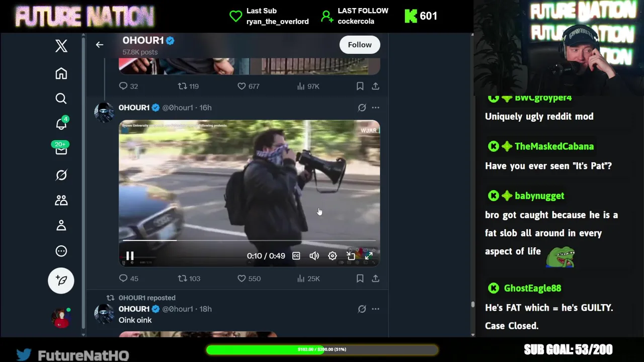644x362 pixels.
Task: Like the post with 550 likes
Action: [x=249, y=279]
